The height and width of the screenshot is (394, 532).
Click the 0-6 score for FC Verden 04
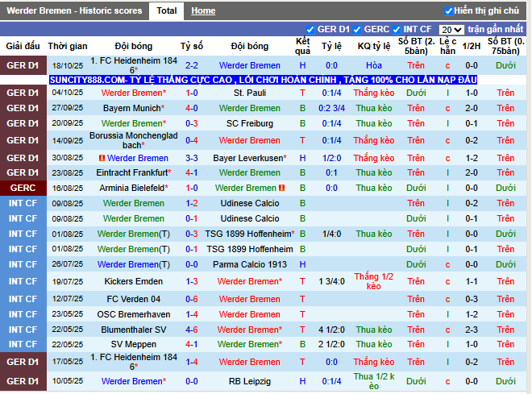click(x=192, y=299)
